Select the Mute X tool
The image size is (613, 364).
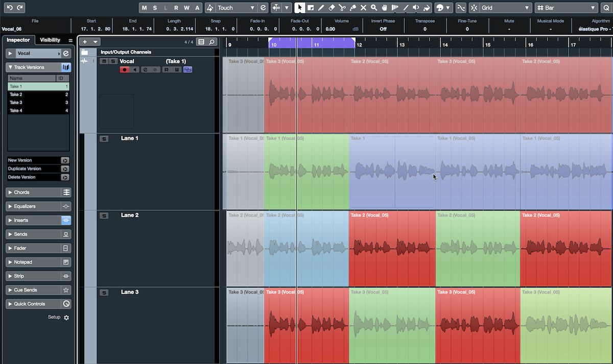[x=363, y=8]
